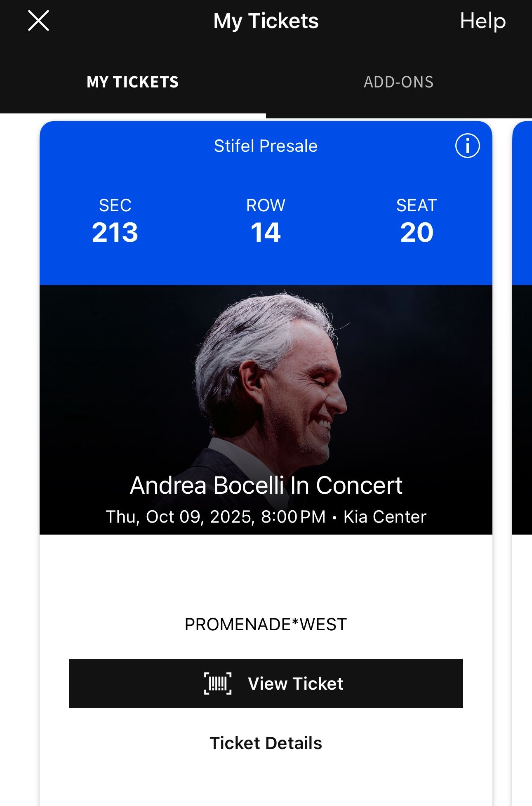Screen dimensions: 532x806
Task: Tap the Andrea Bocelli In Concert title
Action: 266,485
